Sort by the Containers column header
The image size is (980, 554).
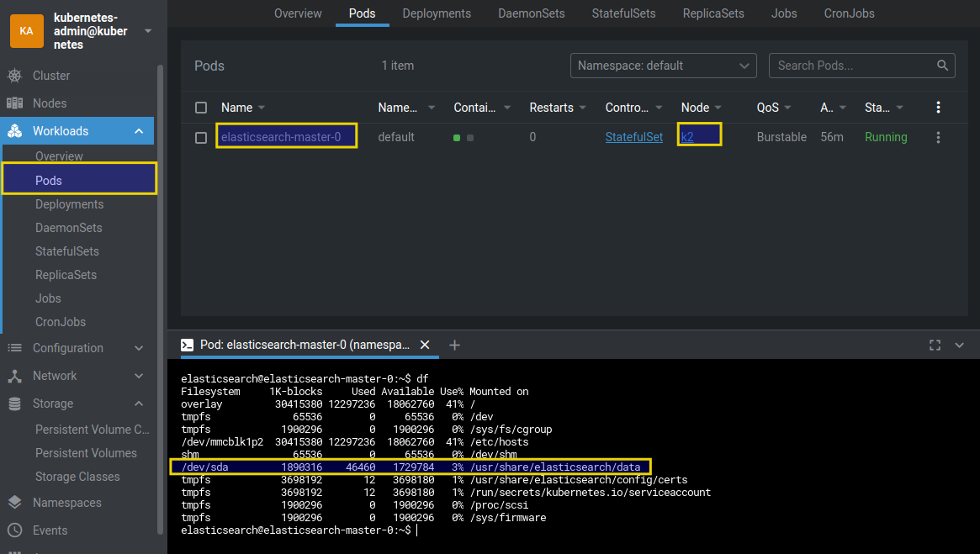(x=474, y=108)
